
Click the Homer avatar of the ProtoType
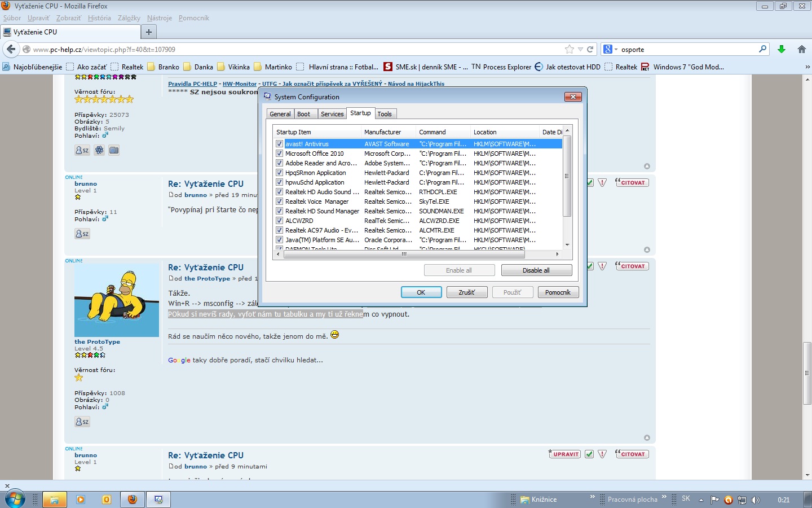coord(117,300)
